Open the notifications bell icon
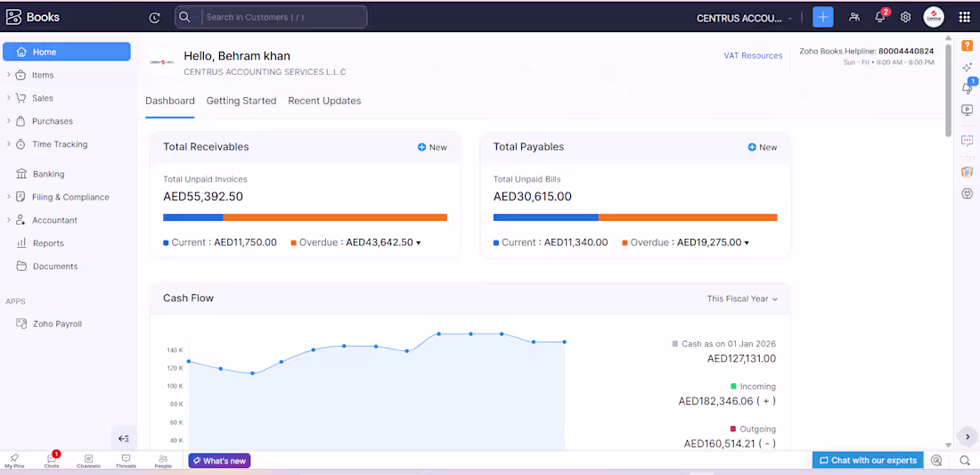The width and height of the screenshot is (980, 475). pos(880,17)
